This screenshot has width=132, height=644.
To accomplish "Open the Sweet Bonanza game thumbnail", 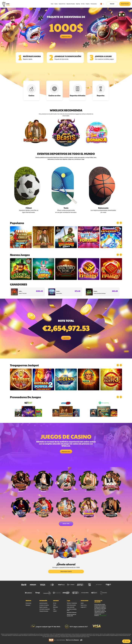I will pyautogui.click(x=97, y=132).
